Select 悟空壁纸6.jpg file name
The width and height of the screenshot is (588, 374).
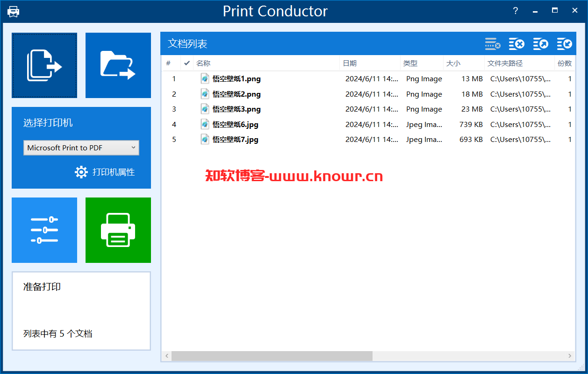[236, 124]
